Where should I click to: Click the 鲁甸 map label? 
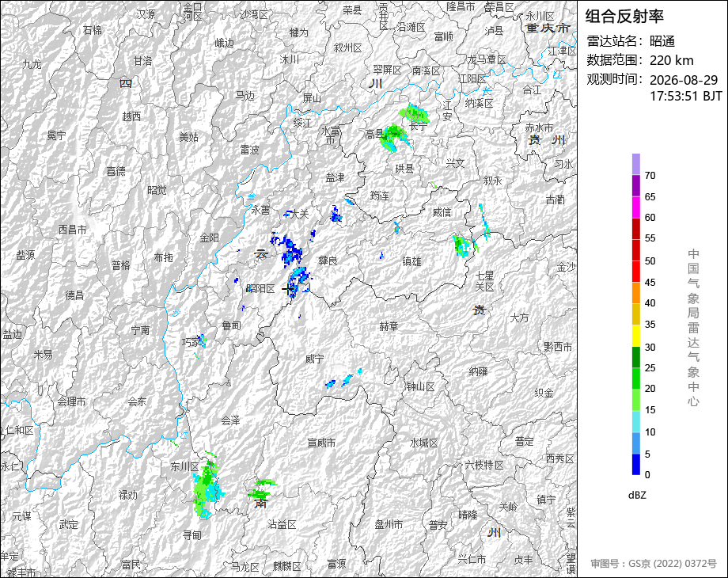tap(231, 325)
